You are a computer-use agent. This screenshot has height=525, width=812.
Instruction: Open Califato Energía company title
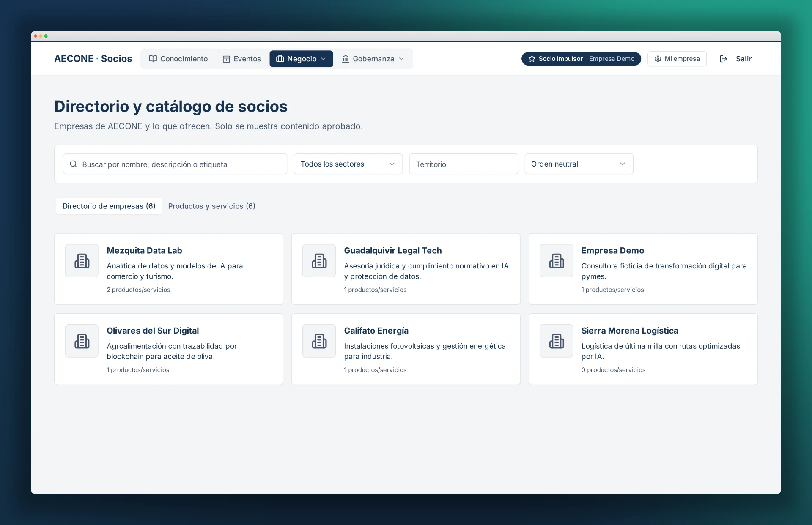click(376, 331)
